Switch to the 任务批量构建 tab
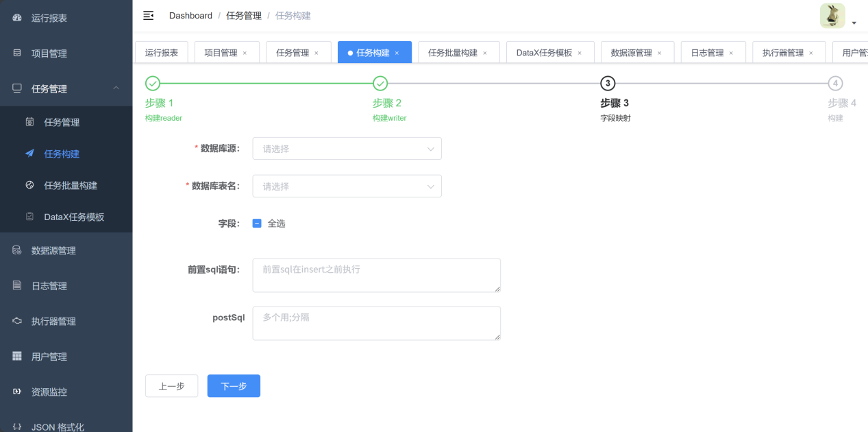This screenshot has height=432, width=868. point(453,53)
